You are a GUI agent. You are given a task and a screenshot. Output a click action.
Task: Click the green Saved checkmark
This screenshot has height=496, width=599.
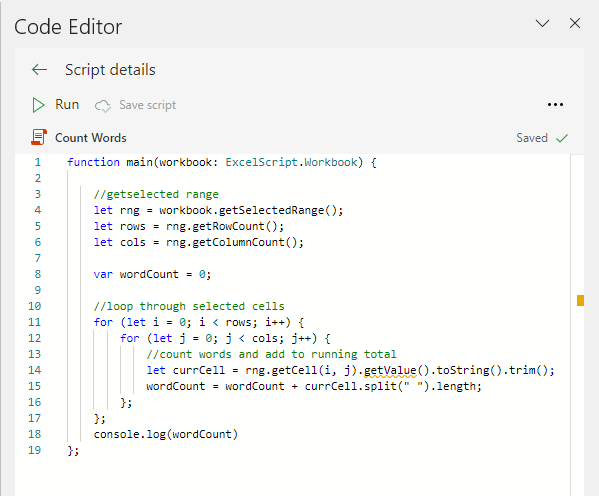[x=562, y=138]
